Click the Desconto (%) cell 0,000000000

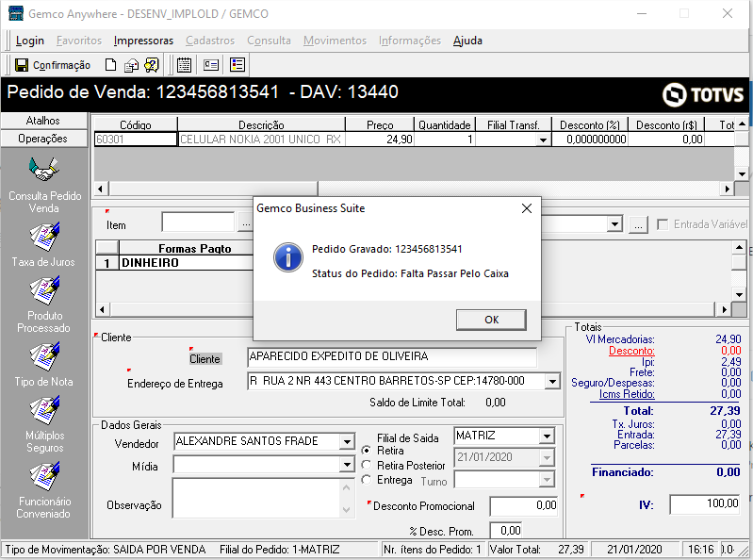[590, 140]
